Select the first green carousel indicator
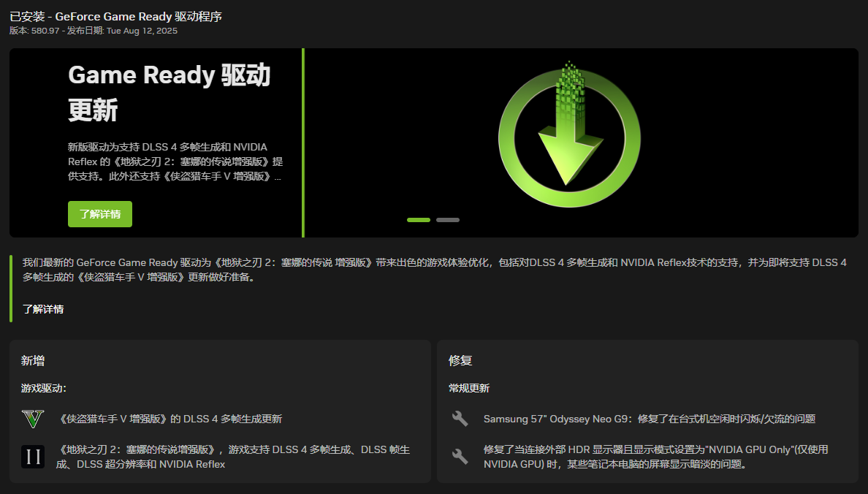Image resolution: width=868 pixels, height=494 pixels. click(x=419, y=220)
